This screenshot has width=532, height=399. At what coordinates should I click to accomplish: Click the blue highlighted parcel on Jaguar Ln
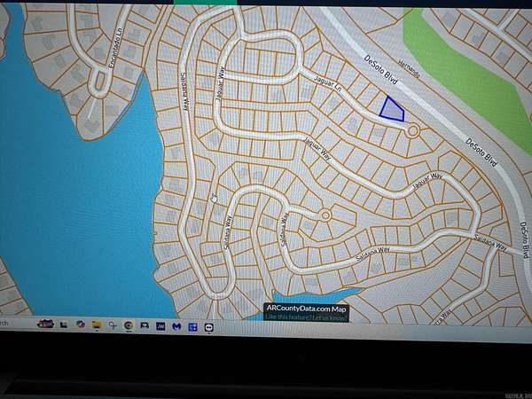click(x=391, y=109)
